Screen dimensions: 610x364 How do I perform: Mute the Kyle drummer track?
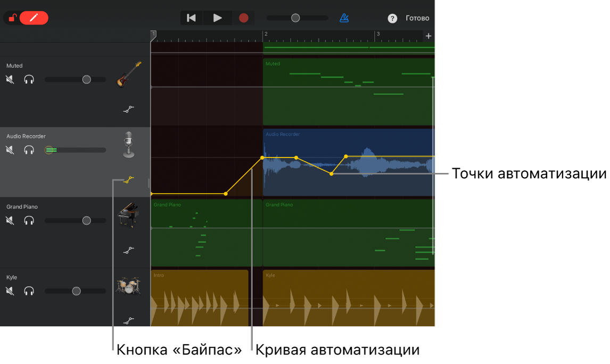coord(10,291)
